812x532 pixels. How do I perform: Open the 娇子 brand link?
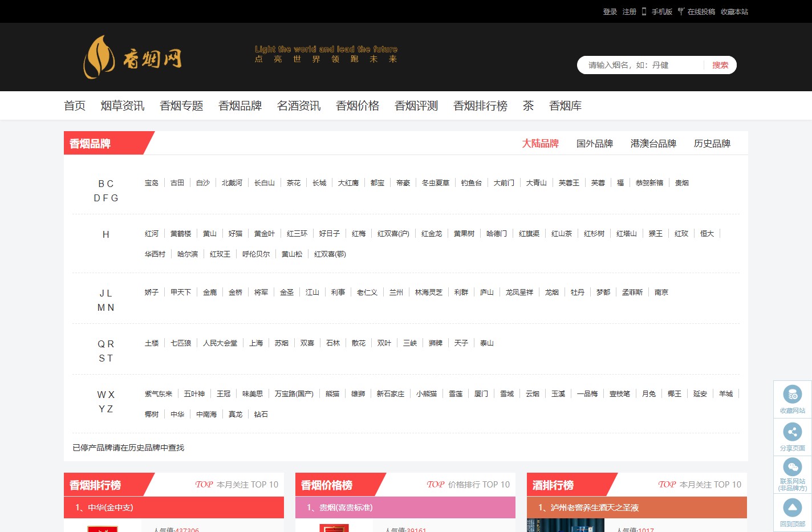(152, 293)
